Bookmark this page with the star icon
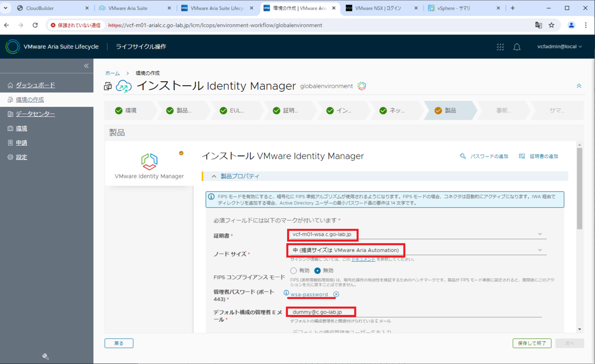The width and height of the screenshot is (595, 364). point(551,25)
